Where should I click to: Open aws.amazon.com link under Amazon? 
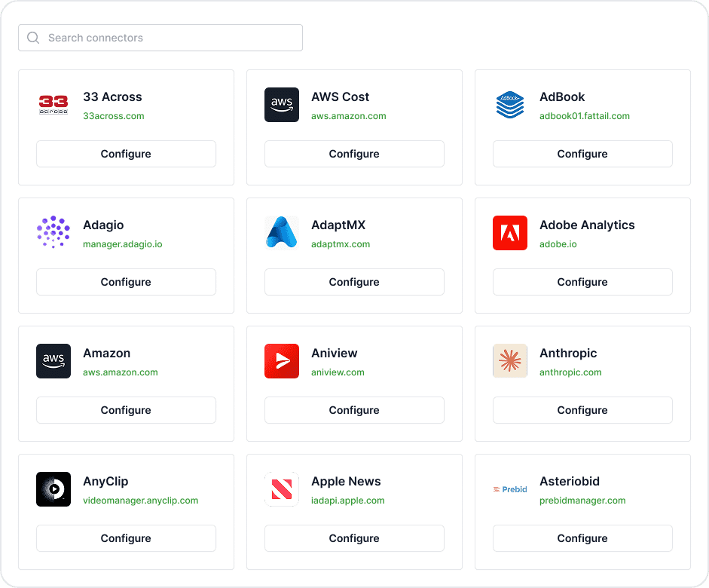(x=121, y=372)
